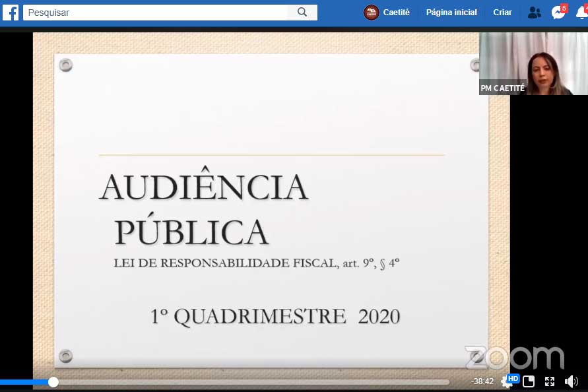Open the Caetité page tab
The image size is (588, 392).
387,12
